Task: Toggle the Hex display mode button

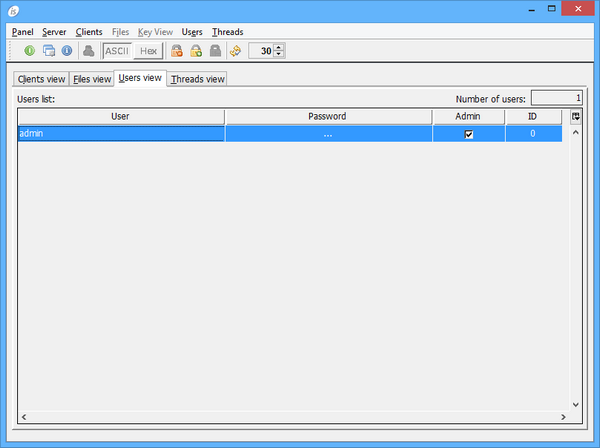Action: click(x=148, y=51)
